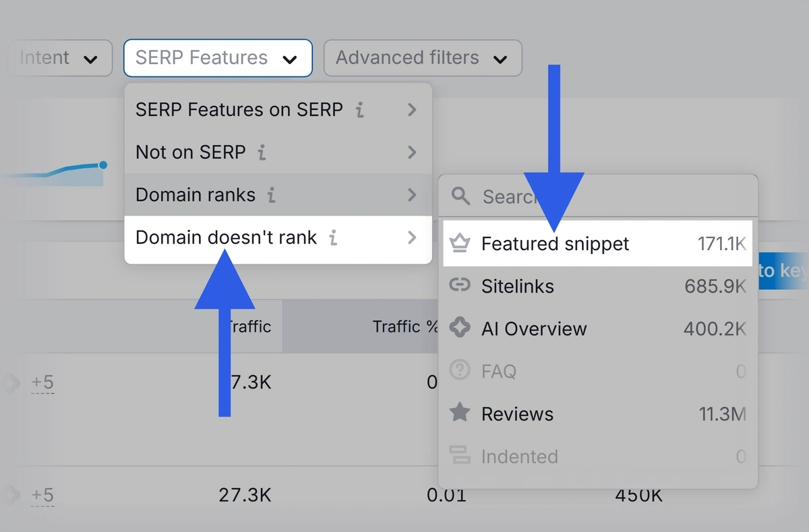Click info icon beside SERP Features on SERP
The height and width of the screenshot is (532, 809).
pyautogui.click(x=360, y=110)
